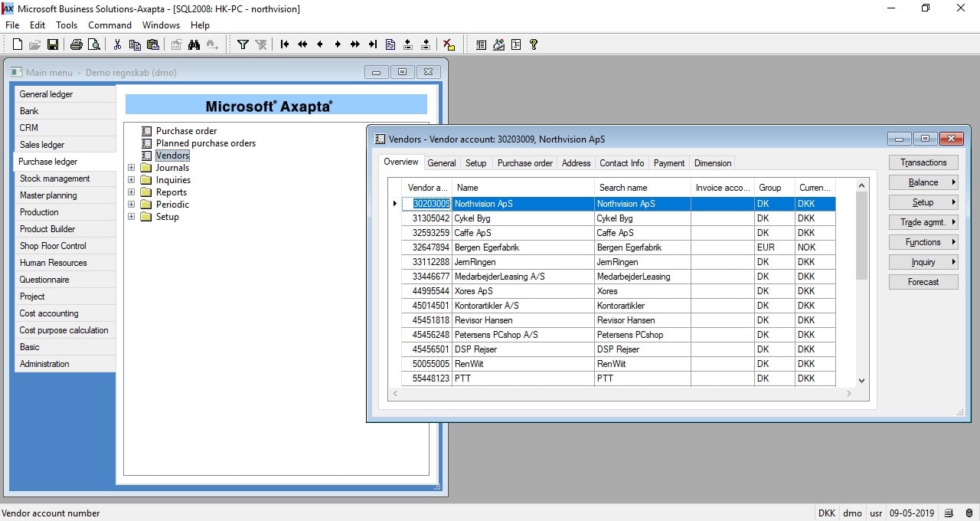Switch to the Dimension tab
Screen dimensions: 980x521
[x=713, y=163]
